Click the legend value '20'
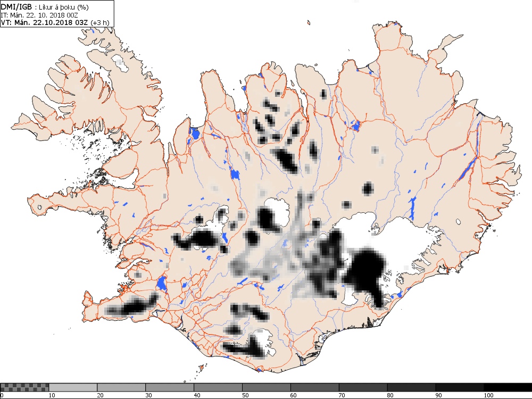The image size is (532, 399). coord(101,395)
